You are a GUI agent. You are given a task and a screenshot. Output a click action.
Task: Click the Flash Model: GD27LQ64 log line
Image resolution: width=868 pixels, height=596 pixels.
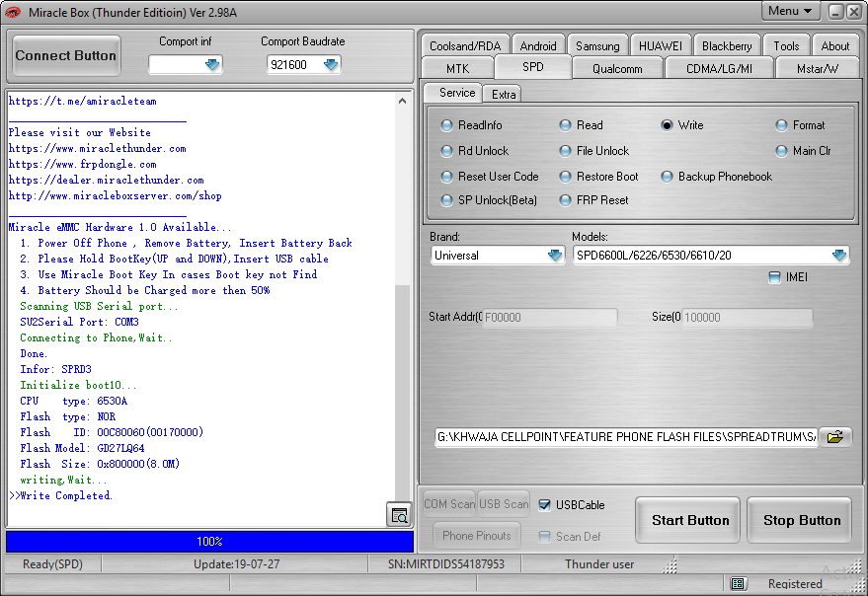coord(83,448)
